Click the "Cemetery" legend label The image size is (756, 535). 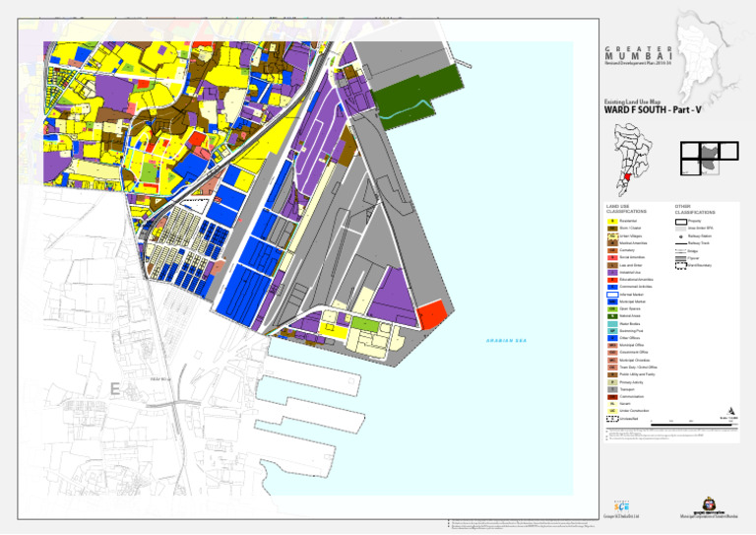point(627,250)
